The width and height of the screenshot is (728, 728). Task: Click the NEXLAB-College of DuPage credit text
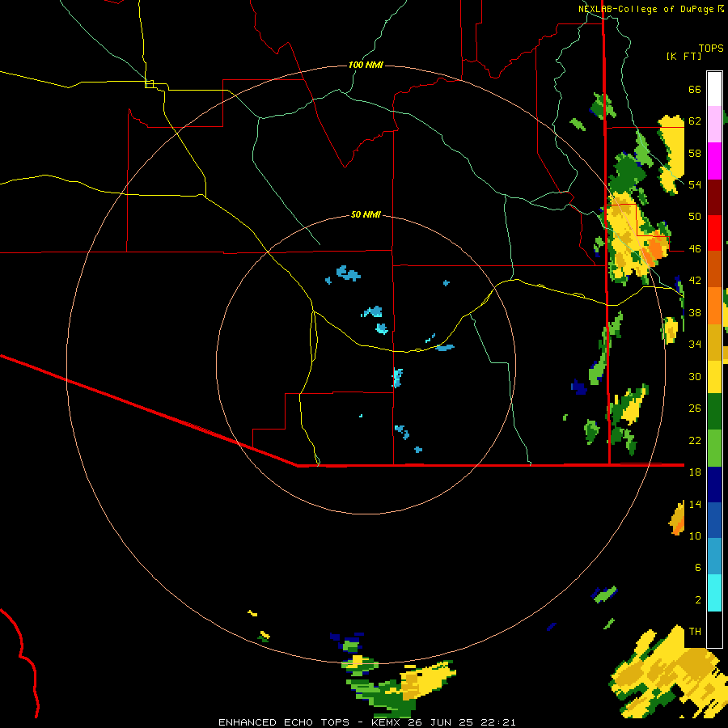647,9
